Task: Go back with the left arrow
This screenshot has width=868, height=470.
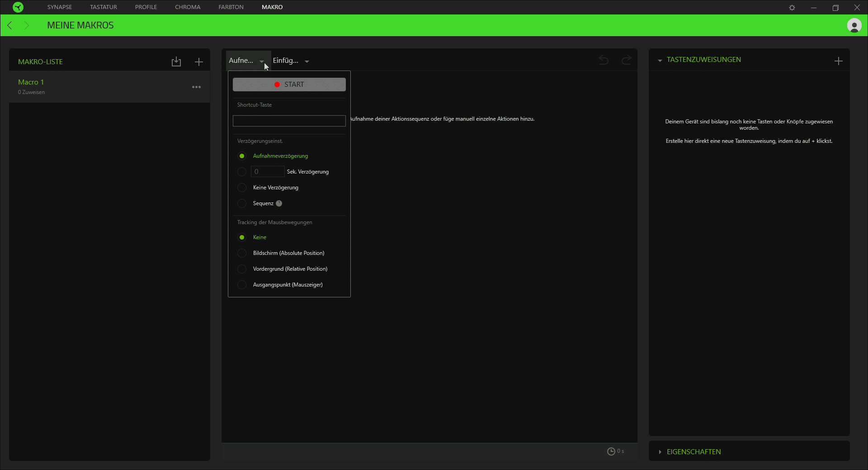Action: pos(9,25)
